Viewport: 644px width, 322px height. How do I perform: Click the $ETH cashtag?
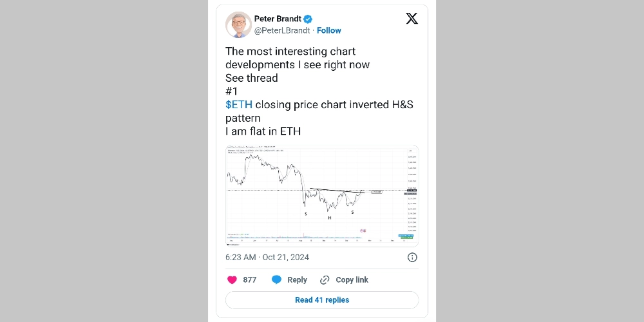pos(239,105)
